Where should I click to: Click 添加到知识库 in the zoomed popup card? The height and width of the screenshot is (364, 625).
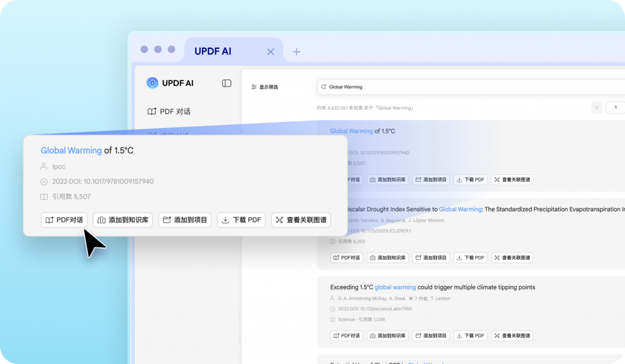click(123, 220)
